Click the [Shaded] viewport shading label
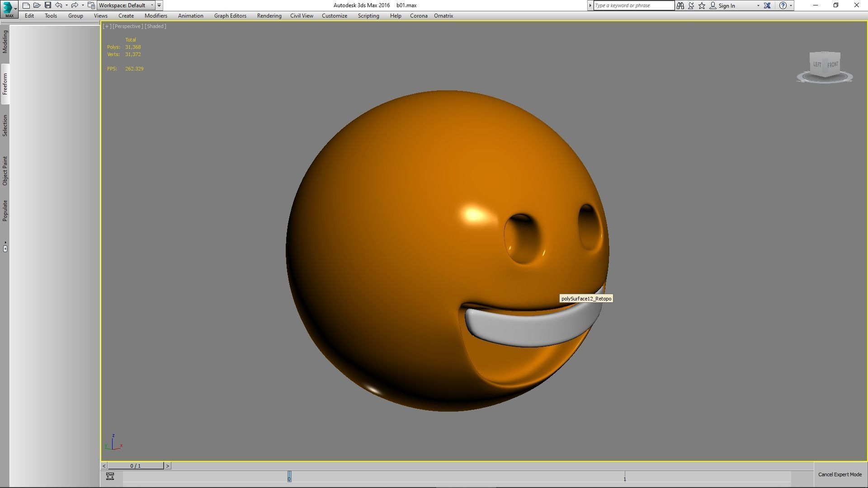The image size is (868, 488). click(156, 26)
